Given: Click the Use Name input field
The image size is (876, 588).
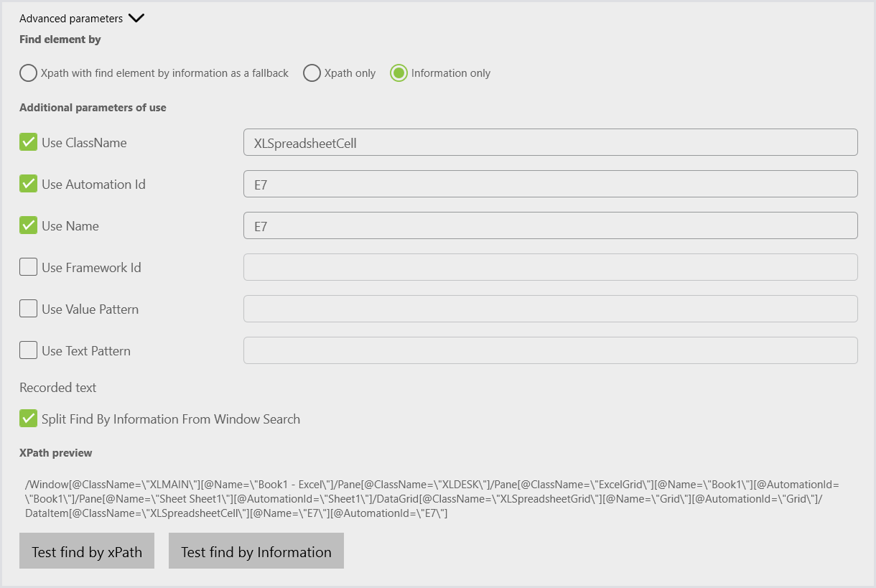Looking at the screenshot, I should pos(551,225).
